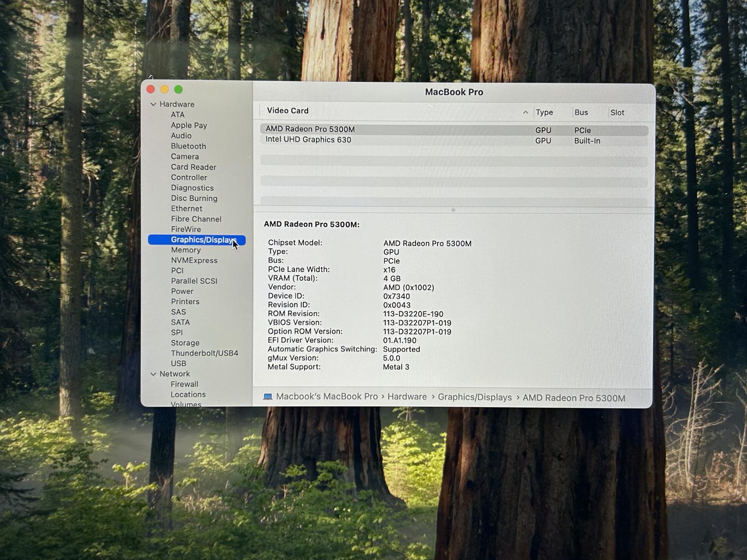Select Thunderbolt/USB4 in the sidebar

click(x=204, y=353)
